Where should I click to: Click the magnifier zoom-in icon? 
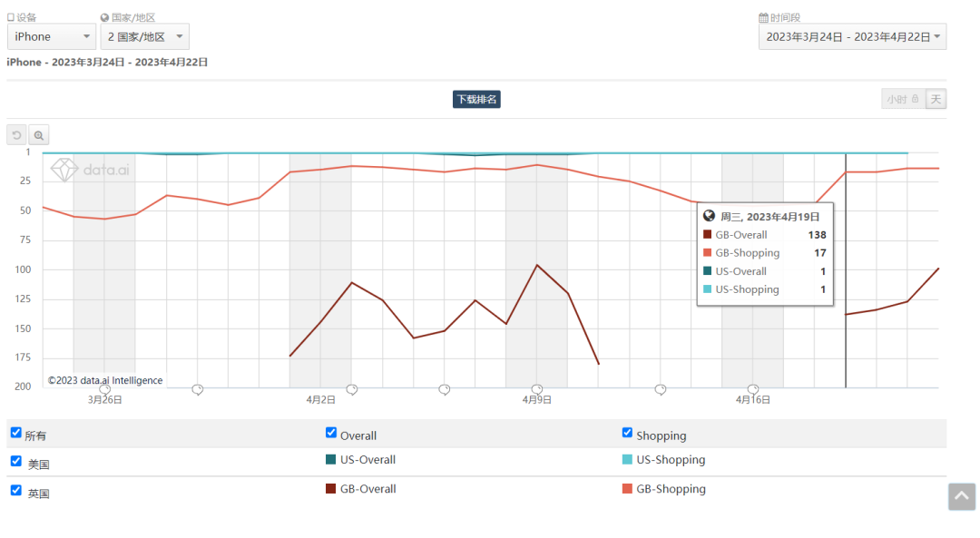39,135
